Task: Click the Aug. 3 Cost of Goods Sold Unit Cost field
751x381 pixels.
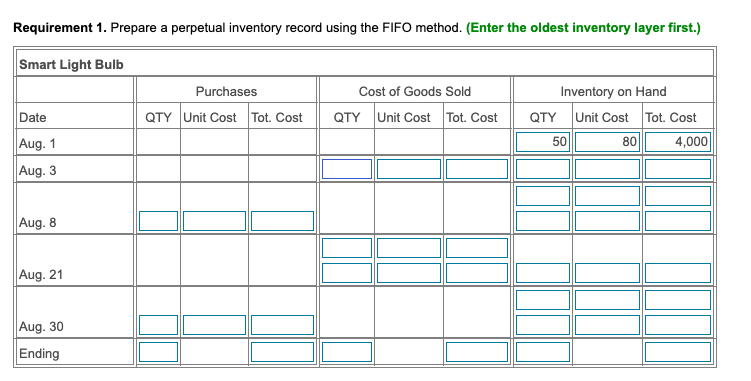Action: [409, 169]
